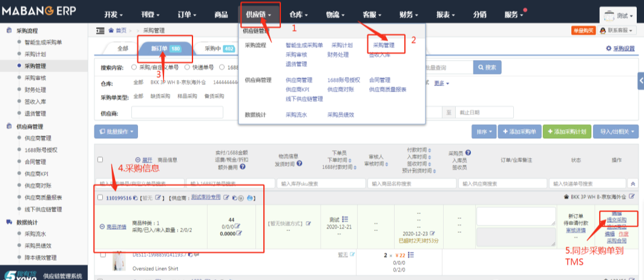Click 采购合同 link
Viewport: 644px width, 280px height.
617,241
